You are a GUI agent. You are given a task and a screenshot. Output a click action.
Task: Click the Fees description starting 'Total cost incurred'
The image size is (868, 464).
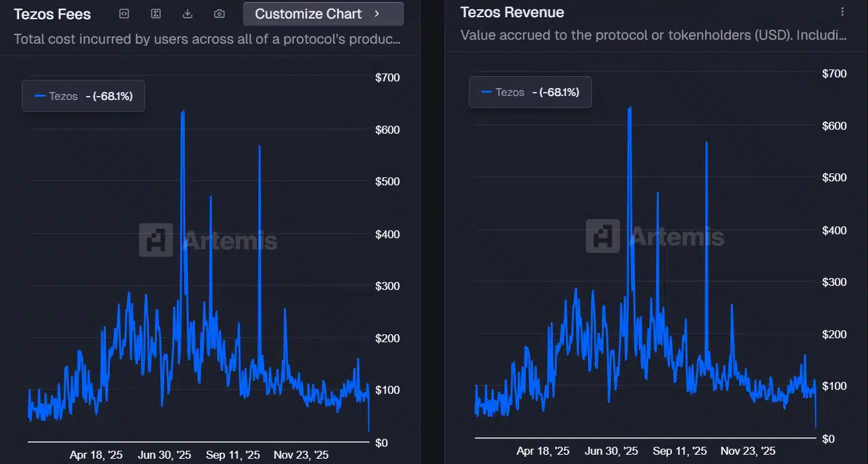pyautogui.click(x=207, y=39)
